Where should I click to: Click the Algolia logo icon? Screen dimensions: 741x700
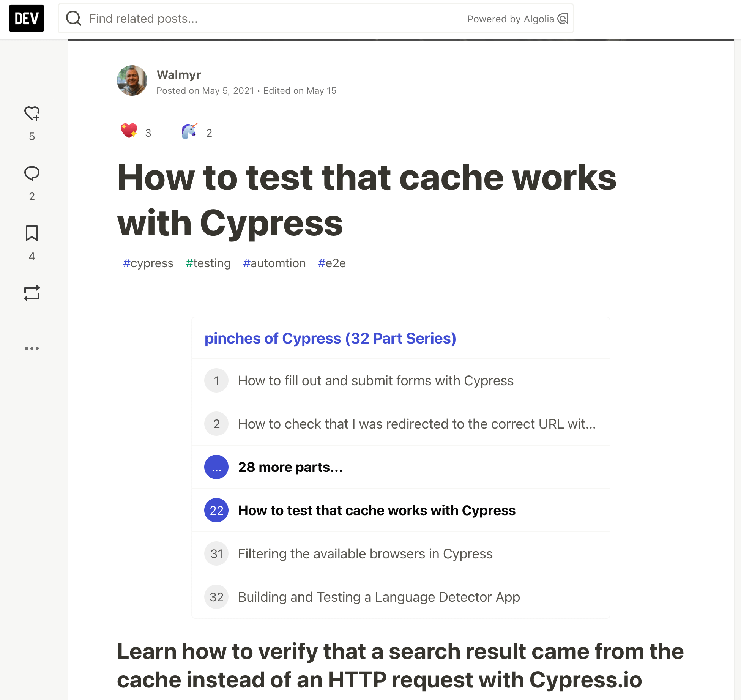click(x=563, y=19)
